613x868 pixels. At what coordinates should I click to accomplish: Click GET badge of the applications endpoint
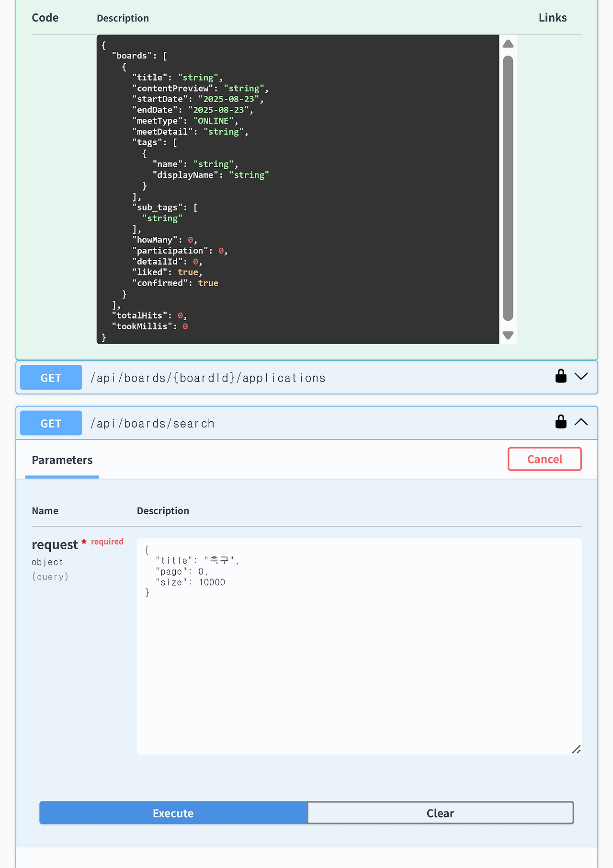point(51,378)
